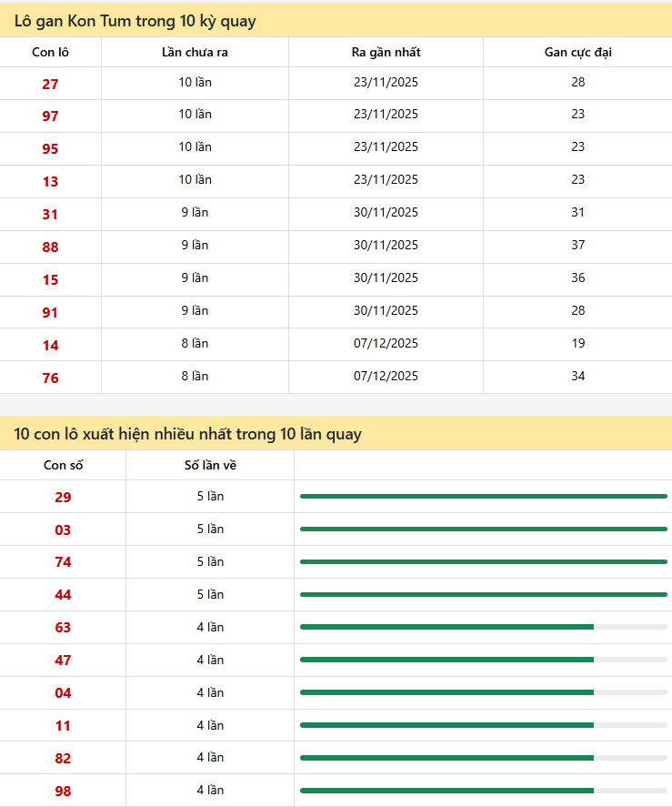
Task: Click the progress bar for number 98
Action: pos(483,791)
